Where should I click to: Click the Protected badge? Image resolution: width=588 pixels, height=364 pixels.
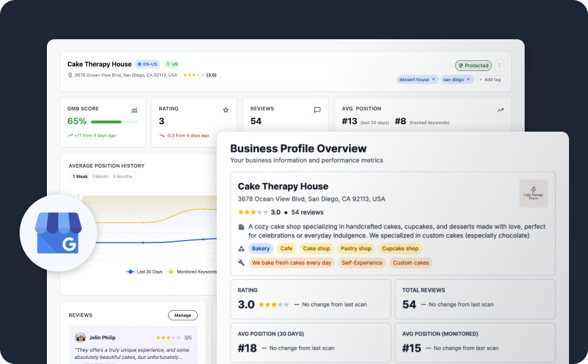pyautogui.click(x=473, y=66)
